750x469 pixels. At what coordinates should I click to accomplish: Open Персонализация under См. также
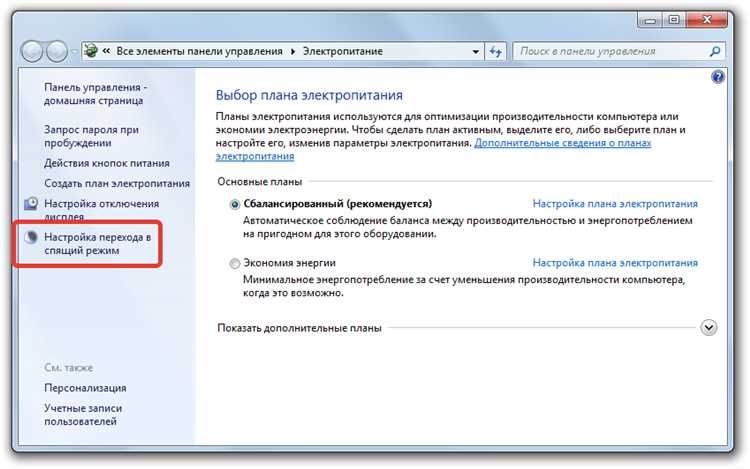pos(85,388)
